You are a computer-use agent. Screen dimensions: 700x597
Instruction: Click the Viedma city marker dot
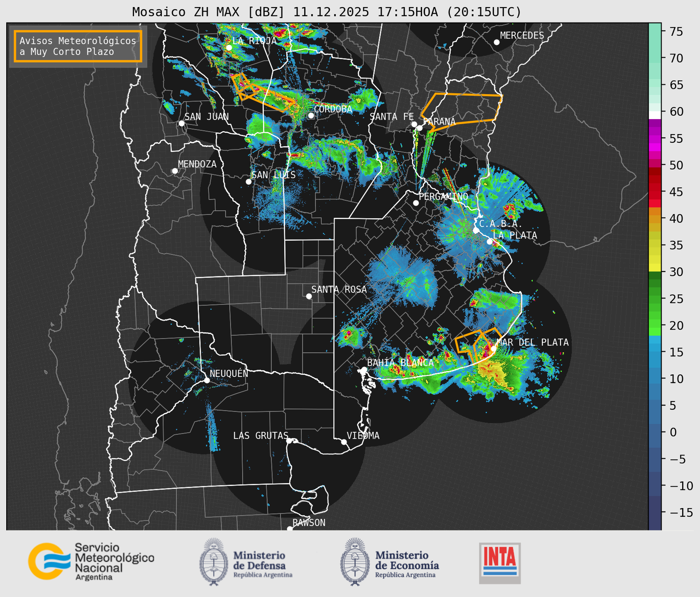pyautogui.click(x=344, y=442)
